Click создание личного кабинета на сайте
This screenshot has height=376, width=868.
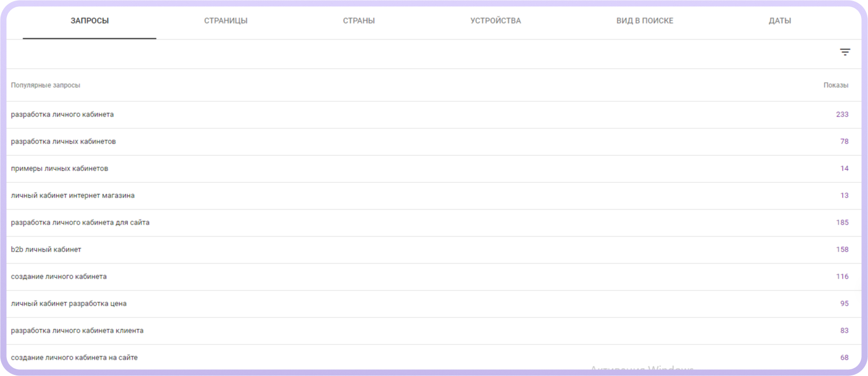coord(74,357)
